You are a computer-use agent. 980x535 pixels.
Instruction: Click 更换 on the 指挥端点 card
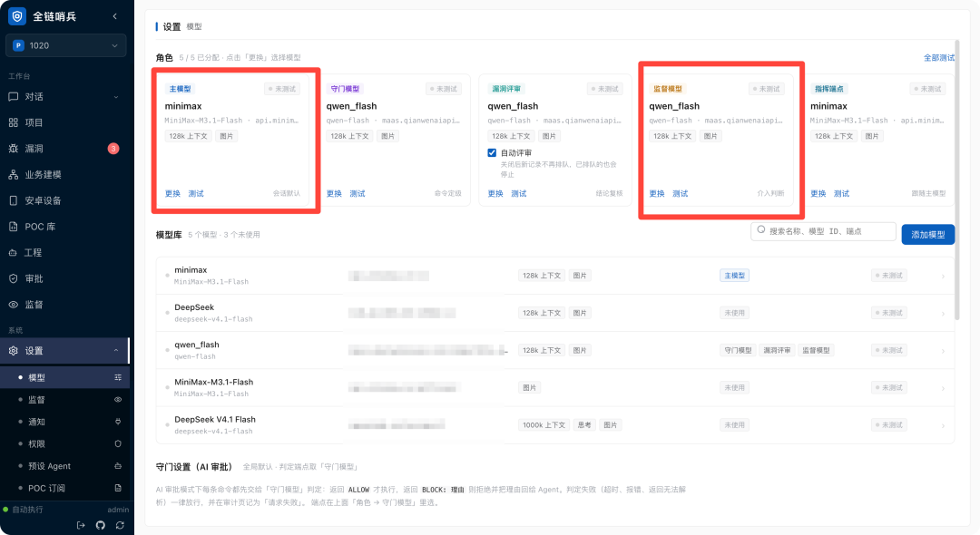point(818,193)
